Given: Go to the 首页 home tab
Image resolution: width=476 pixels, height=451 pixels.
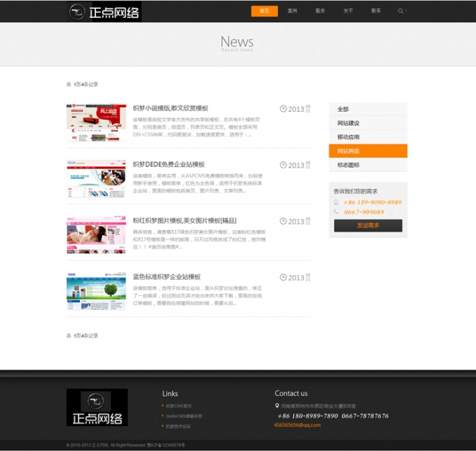Looking at the screenshot, I should [264, 11].
